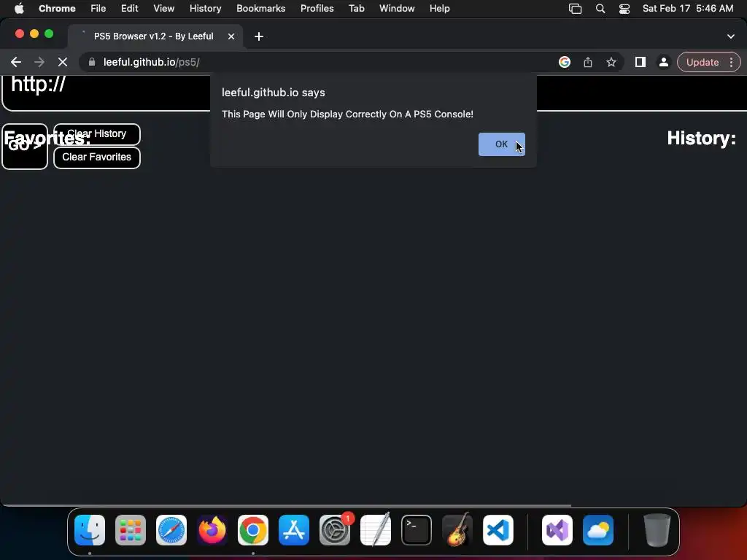Open a new tab with plus
The image size is (747, 560).
[259, 36]
